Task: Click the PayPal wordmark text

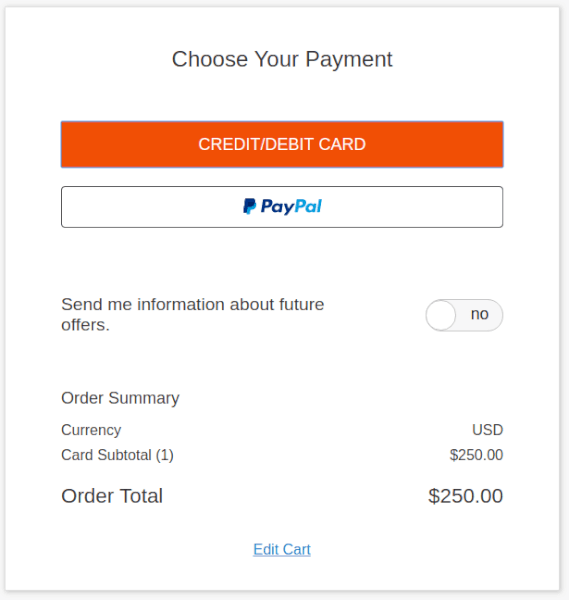Action: tap(291, 207)
